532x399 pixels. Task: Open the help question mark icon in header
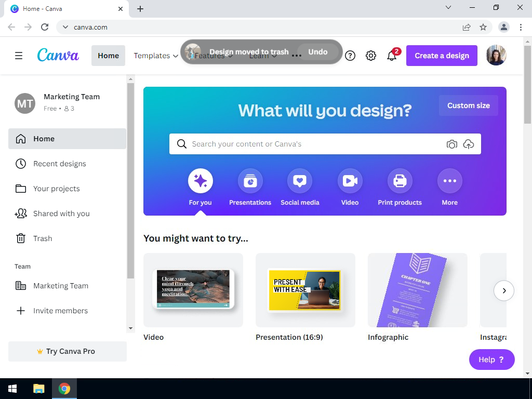(x=350, y=56)
